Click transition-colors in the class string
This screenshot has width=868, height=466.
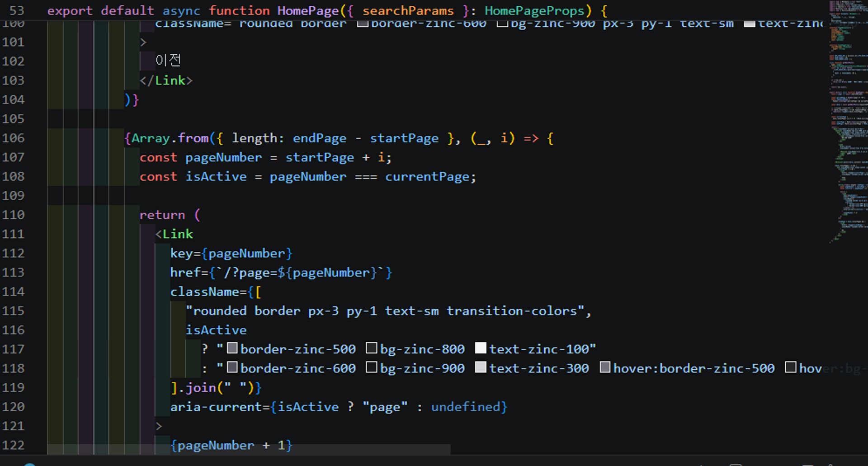(512, 311)
